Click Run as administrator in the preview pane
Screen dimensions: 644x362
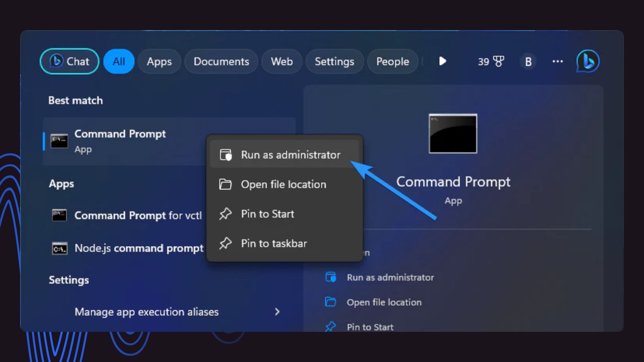(390, 277)
